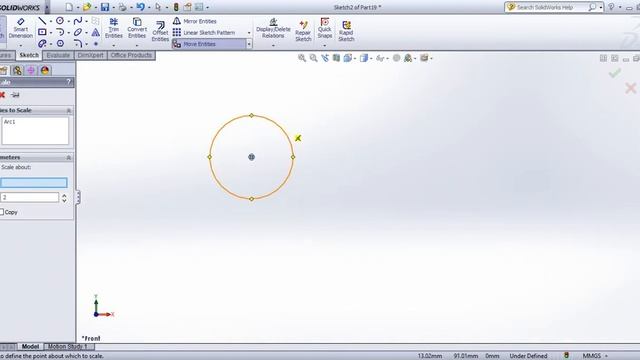
Task: Toggle the Copy checkbox
Action: (2, 212)
